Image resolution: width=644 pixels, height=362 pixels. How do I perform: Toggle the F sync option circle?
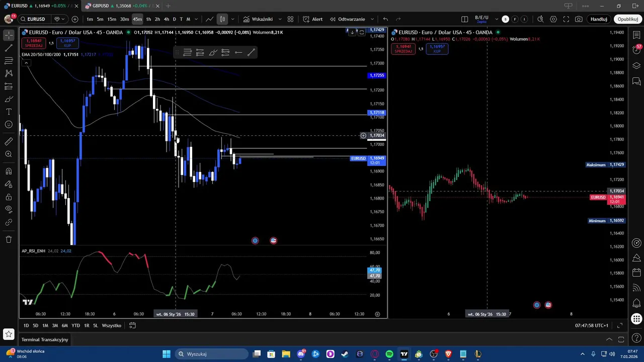coord(515,19)
